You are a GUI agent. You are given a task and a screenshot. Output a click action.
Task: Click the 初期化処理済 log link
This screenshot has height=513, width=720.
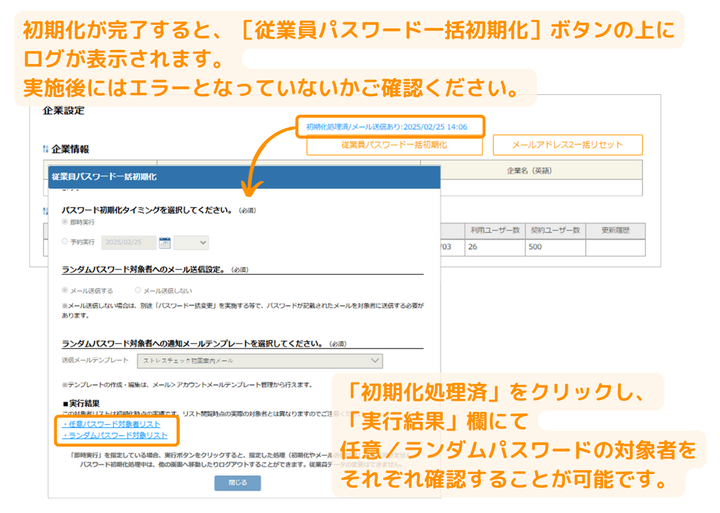point(386,127)
